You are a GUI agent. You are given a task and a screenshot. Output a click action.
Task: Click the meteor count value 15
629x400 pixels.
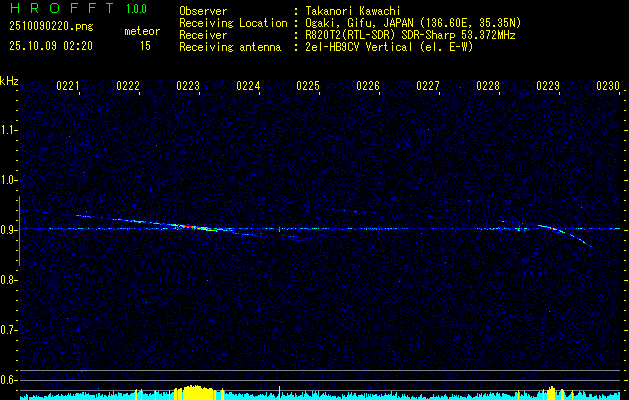145,46
